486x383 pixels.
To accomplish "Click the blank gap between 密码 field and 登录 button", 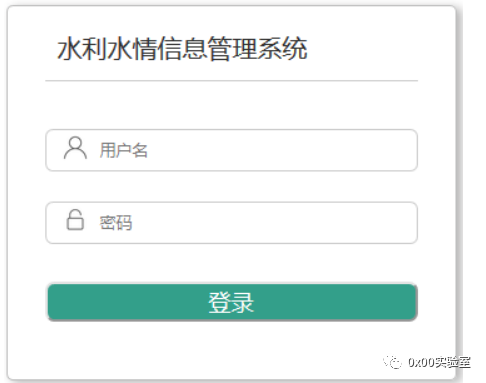I will click(x=231, y=263).
